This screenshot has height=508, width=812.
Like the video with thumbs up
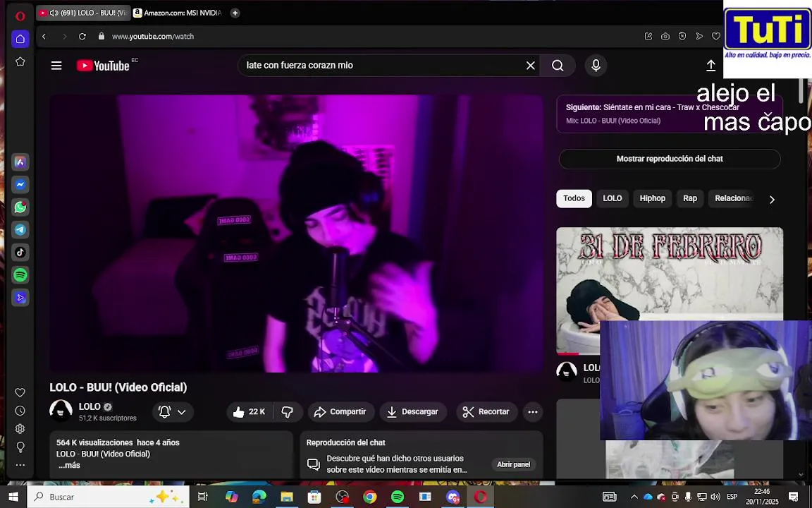point(250,411)
